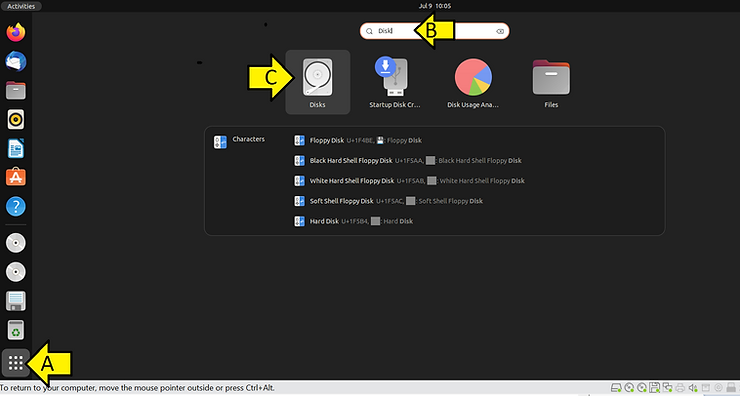The width and height of the screenshot is (740, 396).
Task: Click the VirtualBox floppy status icon
Action: click(x=654, y=388)
